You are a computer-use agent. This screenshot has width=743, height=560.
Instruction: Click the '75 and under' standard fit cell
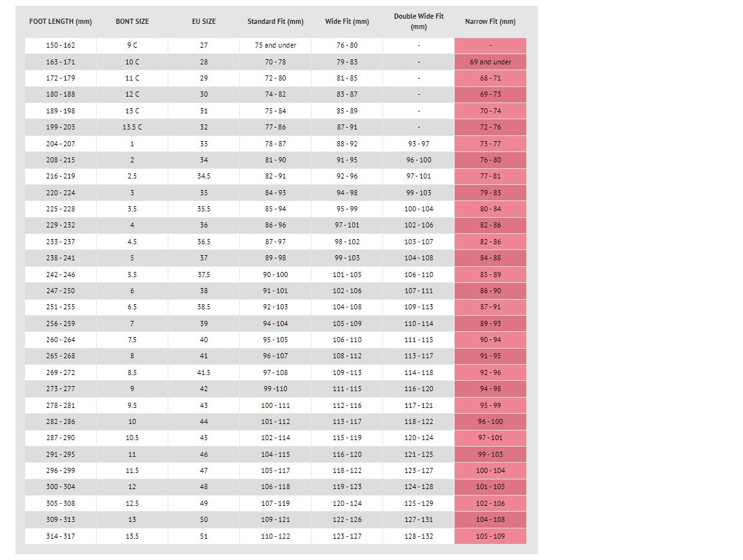pyautogui.click(x=275, y=46)
